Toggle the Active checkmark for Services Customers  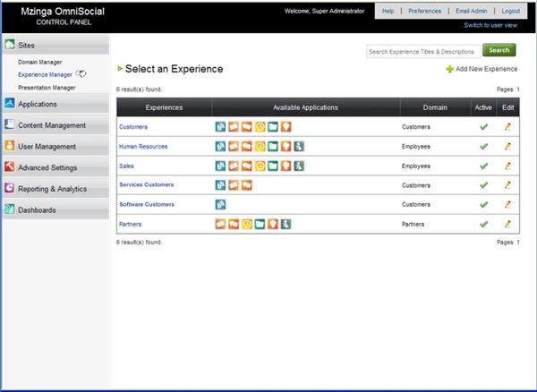click(x=483, y=185)
